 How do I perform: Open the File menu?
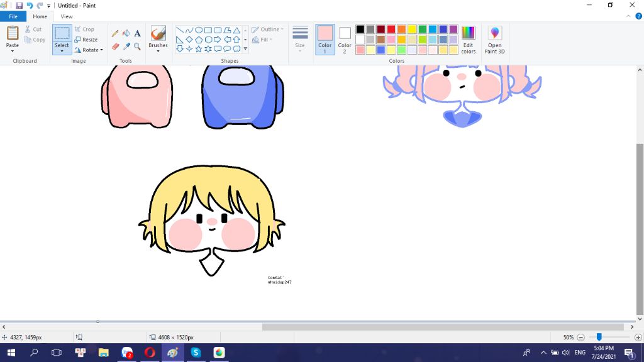pyautogui.click(x=13, y=16)
